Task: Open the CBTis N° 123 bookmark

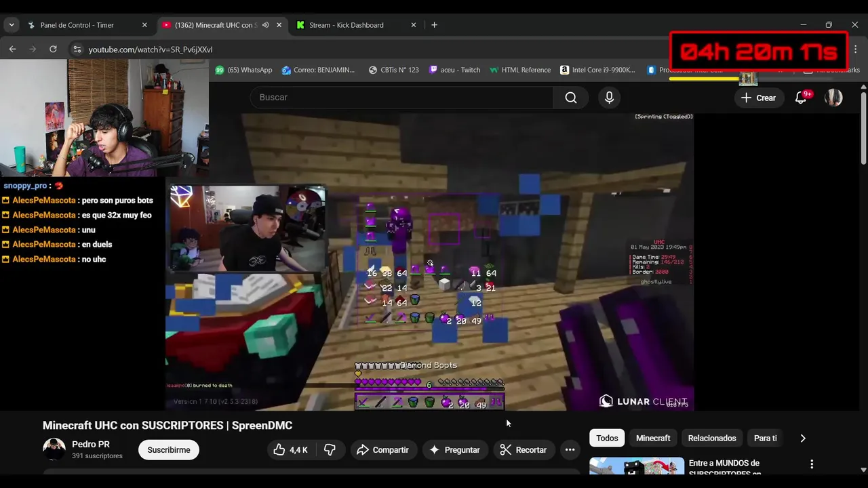Action: [x=393, y=70]
